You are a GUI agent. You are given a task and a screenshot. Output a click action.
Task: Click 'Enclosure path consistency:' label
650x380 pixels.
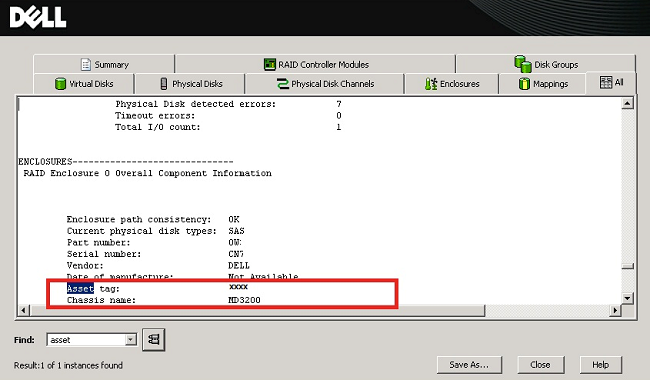pos(139,219)
